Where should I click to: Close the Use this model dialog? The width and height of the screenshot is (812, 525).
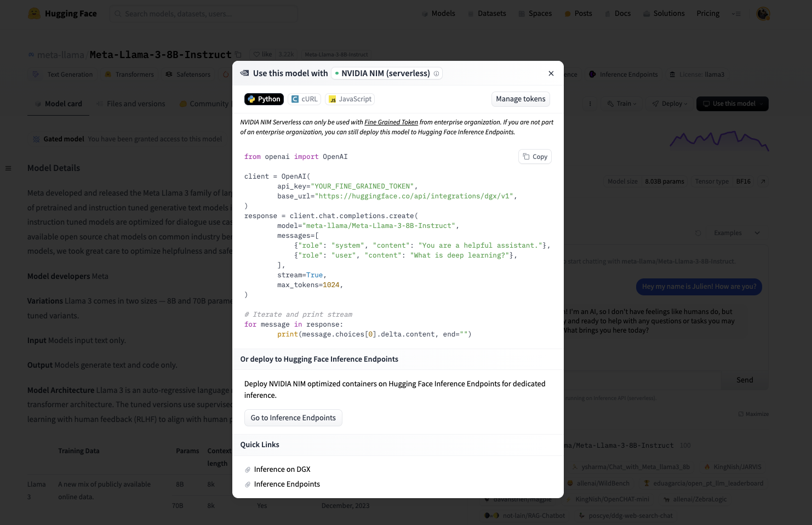click(x=551, y=73)
